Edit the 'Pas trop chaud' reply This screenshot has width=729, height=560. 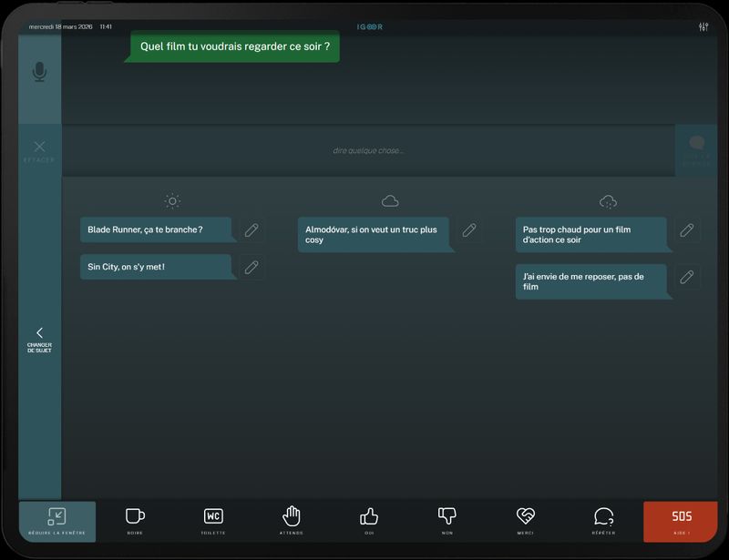point(687,230)
